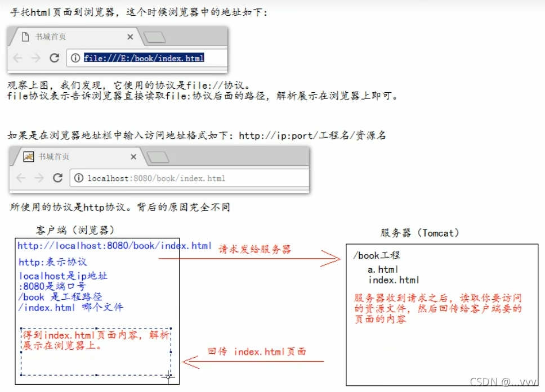Click the info icon beside file:///E:/book/index.html
This screenshot has height=392, width=545.
click(x=75, y=57)
